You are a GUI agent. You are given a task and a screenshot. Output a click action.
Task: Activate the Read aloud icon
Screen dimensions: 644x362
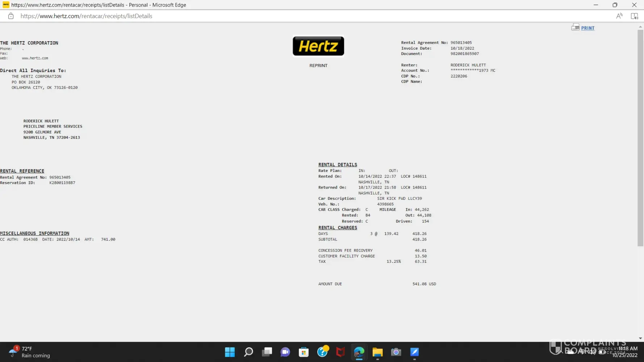[x=619, y=16]
